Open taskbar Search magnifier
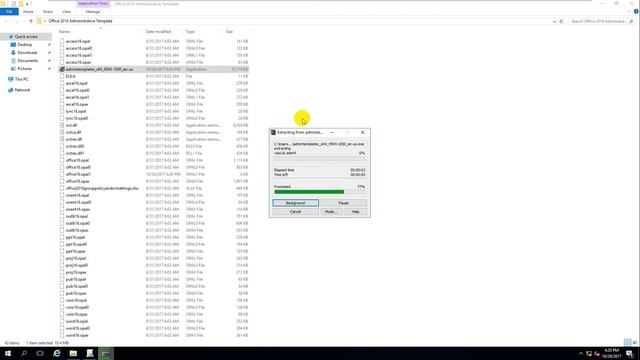640x360 pixels. [24, 353]
